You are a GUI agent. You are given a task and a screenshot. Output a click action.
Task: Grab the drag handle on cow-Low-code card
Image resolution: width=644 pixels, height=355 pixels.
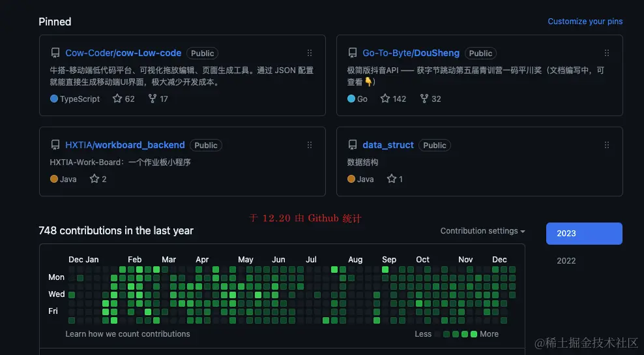[310, 53]
